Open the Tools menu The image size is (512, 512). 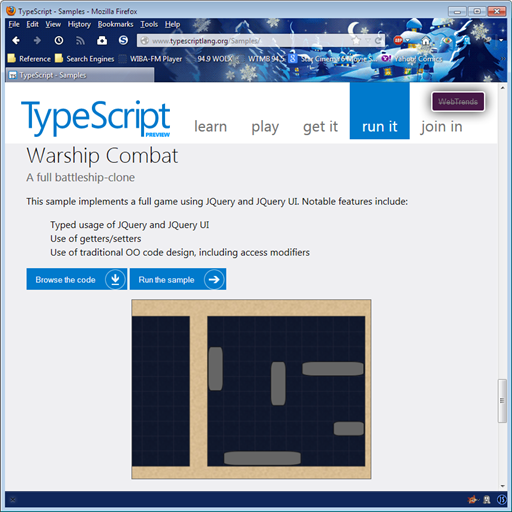click(149, 24)
